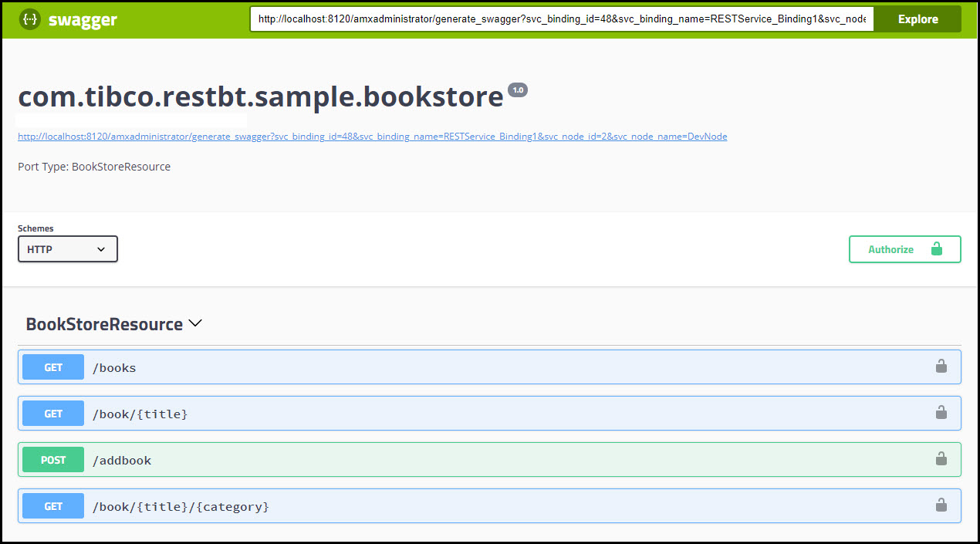Expand the GET /books operation

point(463,367)
